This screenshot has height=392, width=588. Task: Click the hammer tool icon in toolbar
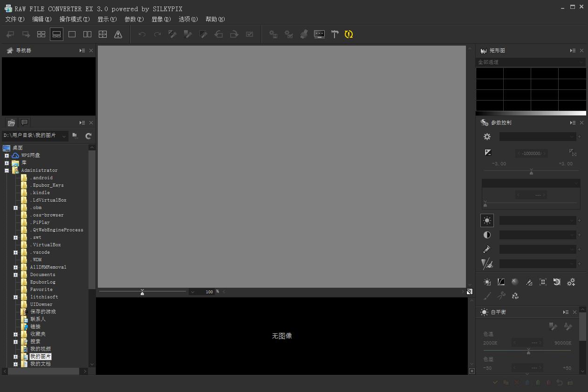(x=335, y=34)
